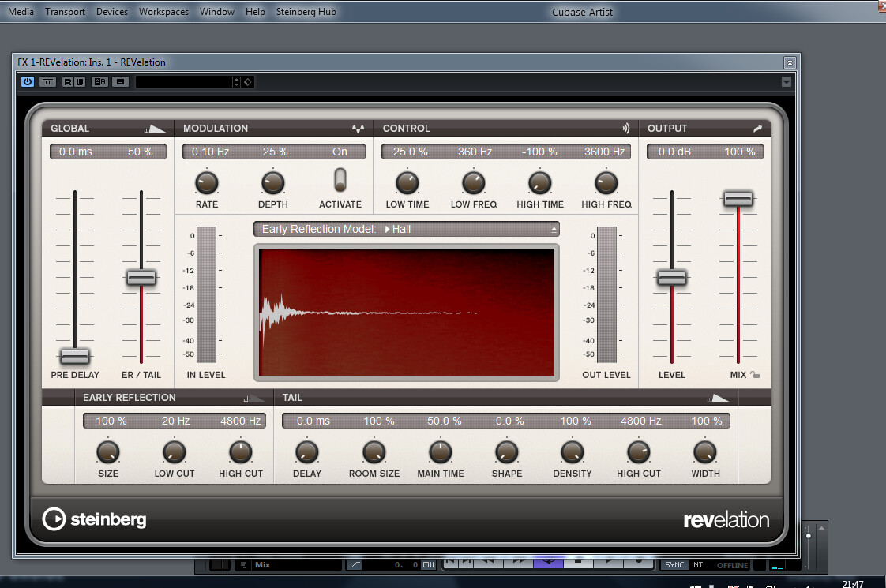Click the MODULATION section icon
The image size is (886, 588).
(x=359, y=129)
